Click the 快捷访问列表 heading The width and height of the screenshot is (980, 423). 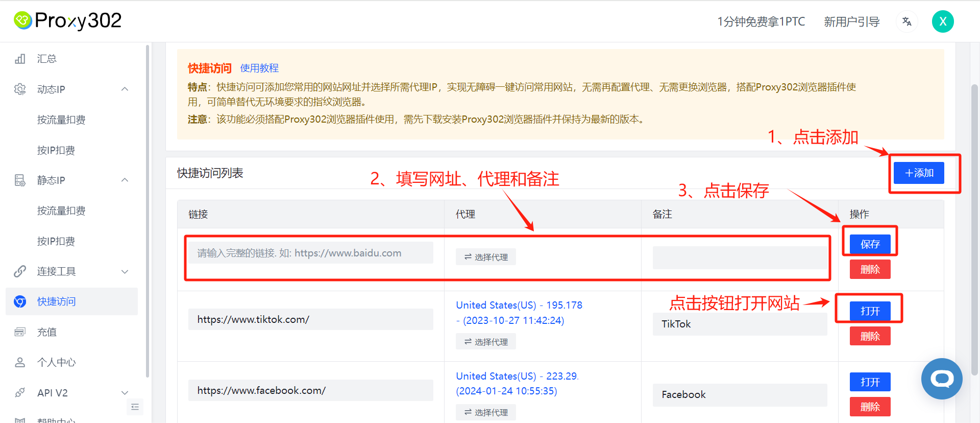210,173
